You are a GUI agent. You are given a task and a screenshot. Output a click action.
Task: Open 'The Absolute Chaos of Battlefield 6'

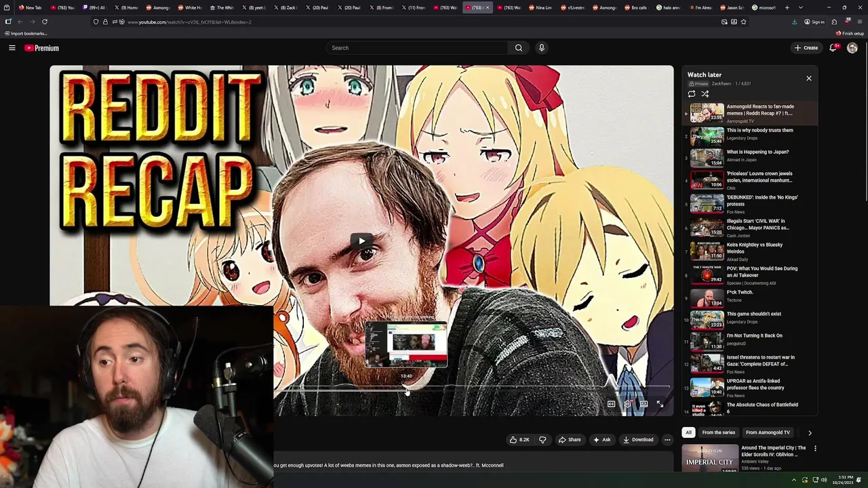(751, 407)
